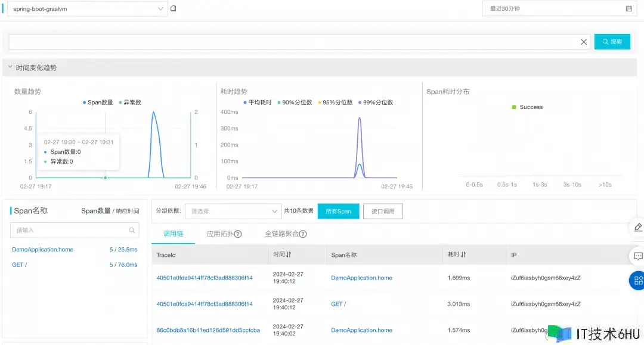
Task: Sort the table by 耗时 column icon
Action: point(463,255)
